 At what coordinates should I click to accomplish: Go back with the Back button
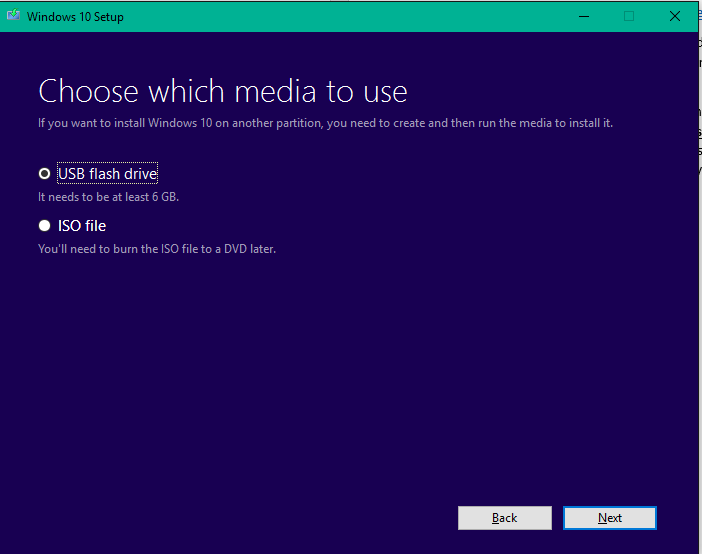(x=505, y=518)
